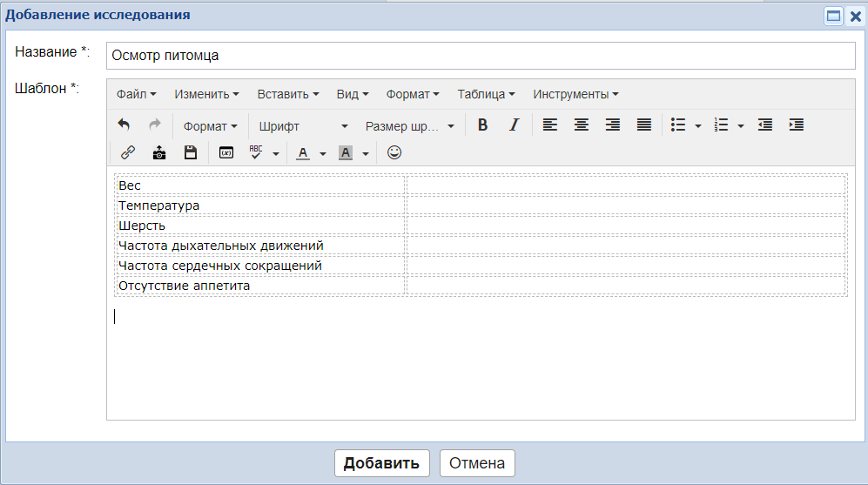Image resolution: width=868 pixels, height=485 pixels.
Task: Click the image upload camera icon
Action: (159, 152)
